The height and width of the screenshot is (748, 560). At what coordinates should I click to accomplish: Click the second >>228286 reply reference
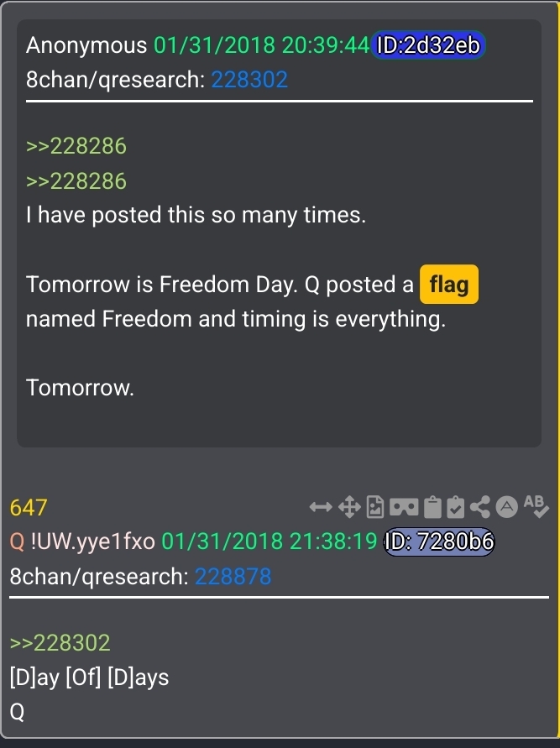76,181
